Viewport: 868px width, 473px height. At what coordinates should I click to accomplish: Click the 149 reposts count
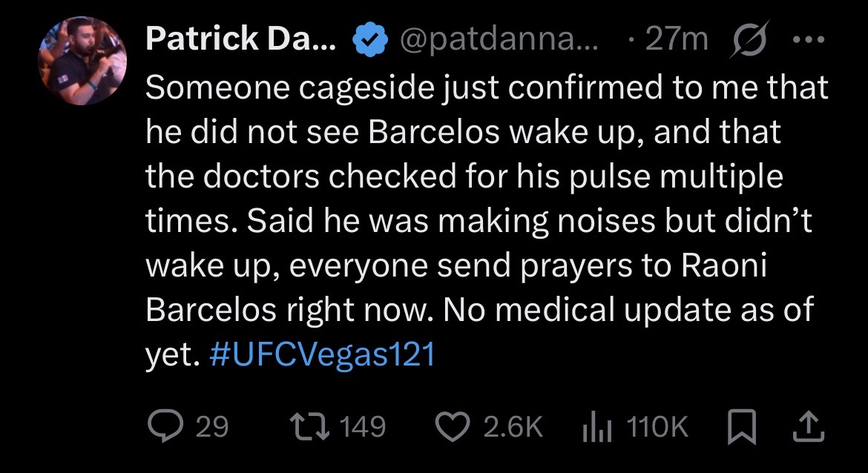[363, 427]
